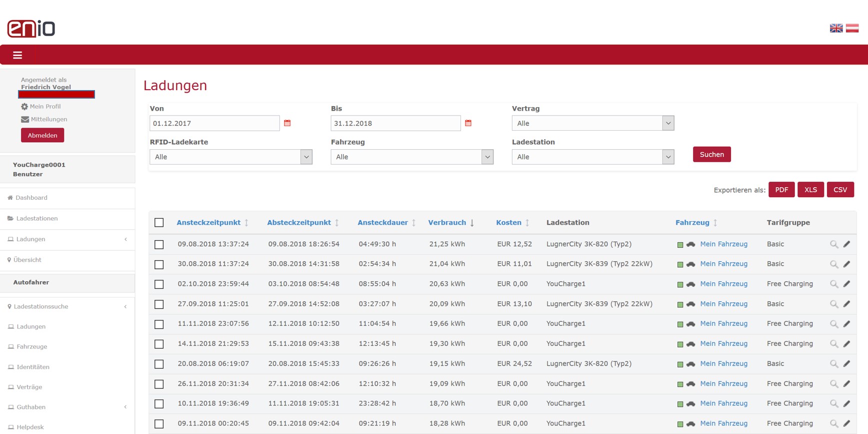Screen dimensions: 868x434
Task: Open the Ladestation filter dropdown
Action: tap(593, 157)
